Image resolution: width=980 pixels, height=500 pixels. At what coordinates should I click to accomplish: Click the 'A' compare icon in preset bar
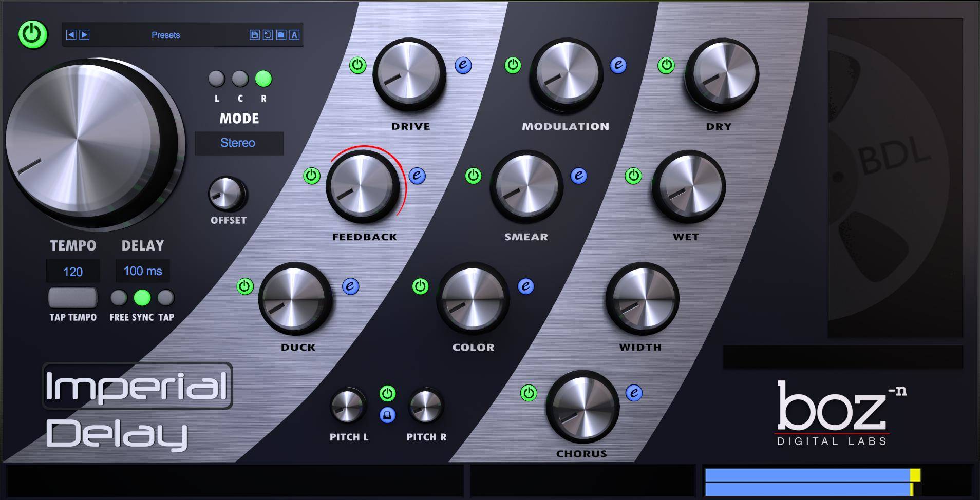[294, 35]
